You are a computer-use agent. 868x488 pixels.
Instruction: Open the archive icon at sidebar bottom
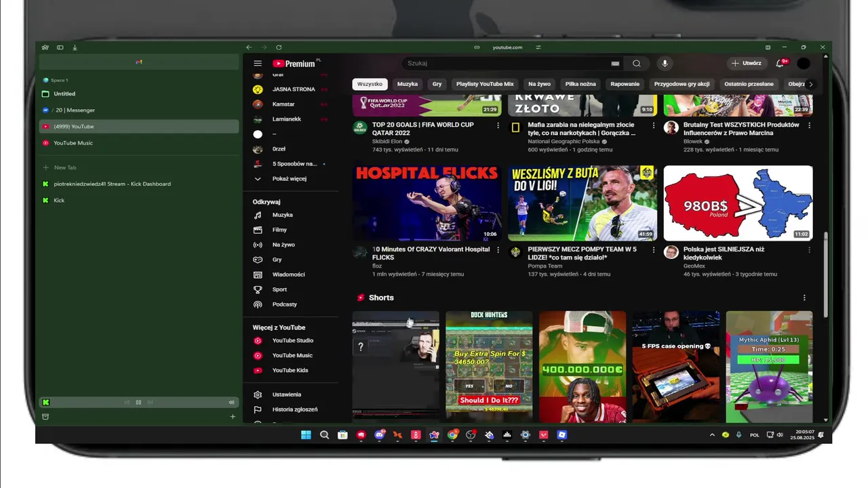coord(45,417)
